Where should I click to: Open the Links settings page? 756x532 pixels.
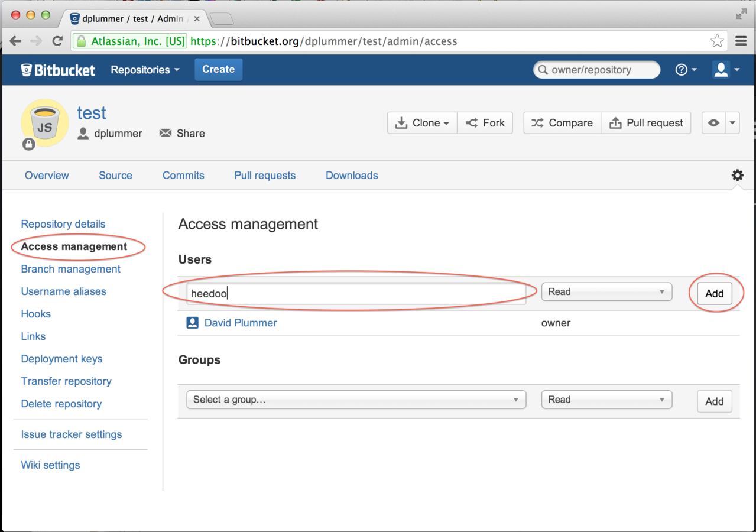pyautogui.click(x=33, y=336)
